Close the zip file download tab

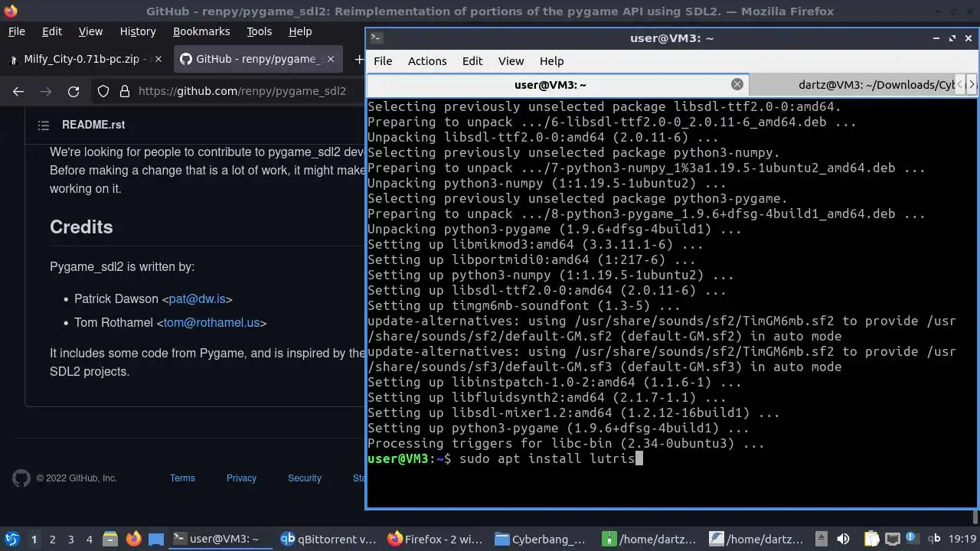coord(157,59)
